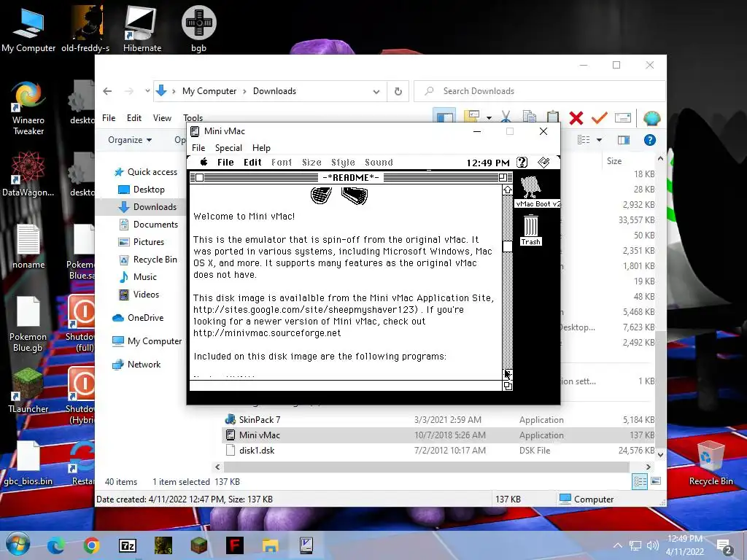Image resolution: width=747 pixels, height=560 pixels.
Task: Click the Size column header
Action: 628,161
